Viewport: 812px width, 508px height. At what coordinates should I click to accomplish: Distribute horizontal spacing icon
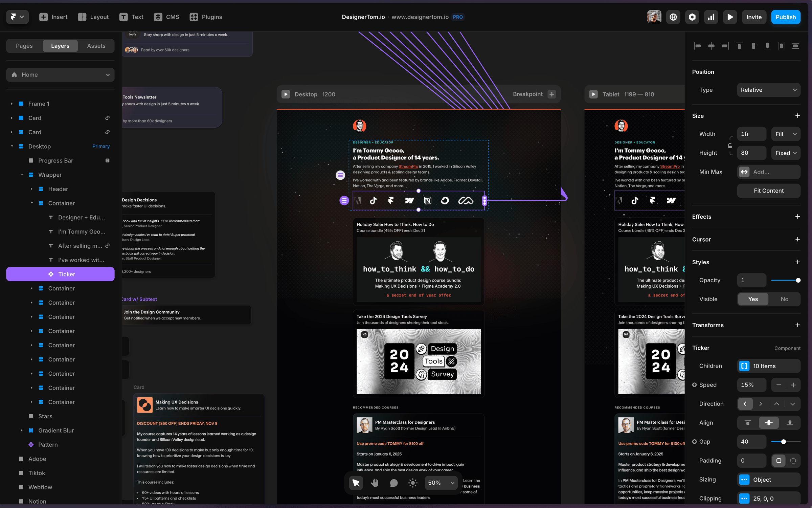(781, 46)
